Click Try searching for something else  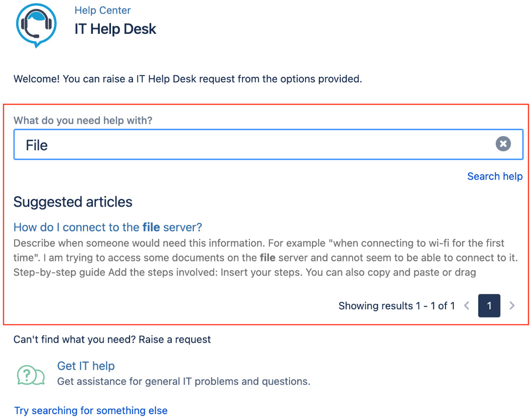pyautogui.click(x=91, y=411)
